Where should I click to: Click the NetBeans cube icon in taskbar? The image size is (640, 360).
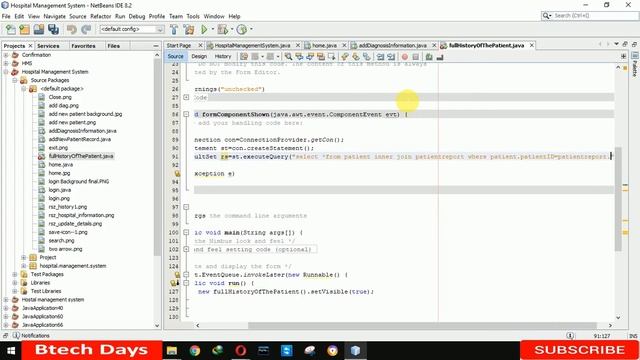coord(355,351)
